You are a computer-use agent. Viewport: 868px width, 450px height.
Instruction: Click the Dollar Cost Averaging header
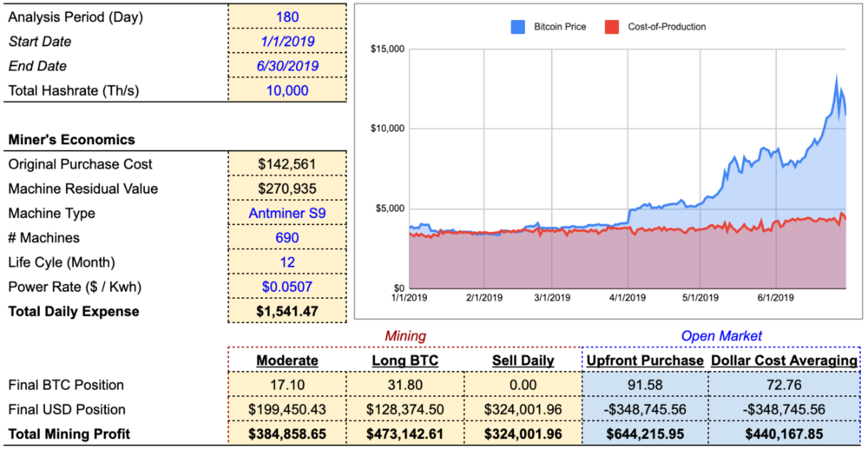pyautogui.click(x=785, y=361)
